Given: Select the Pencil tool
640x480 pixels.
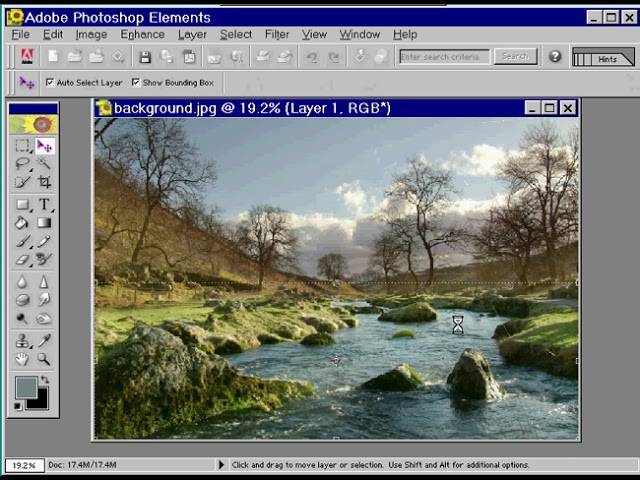Looking at the screenshot, I should [44, 241].
